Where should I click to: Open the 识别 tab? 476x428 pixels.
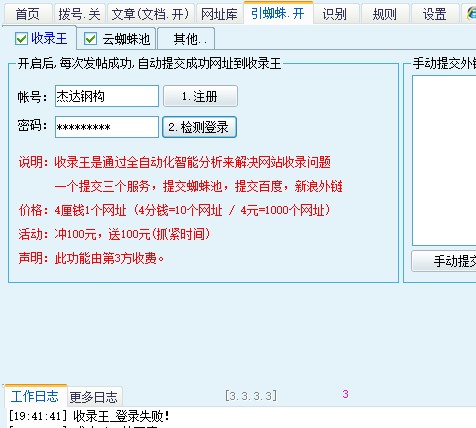pos(335,14)
